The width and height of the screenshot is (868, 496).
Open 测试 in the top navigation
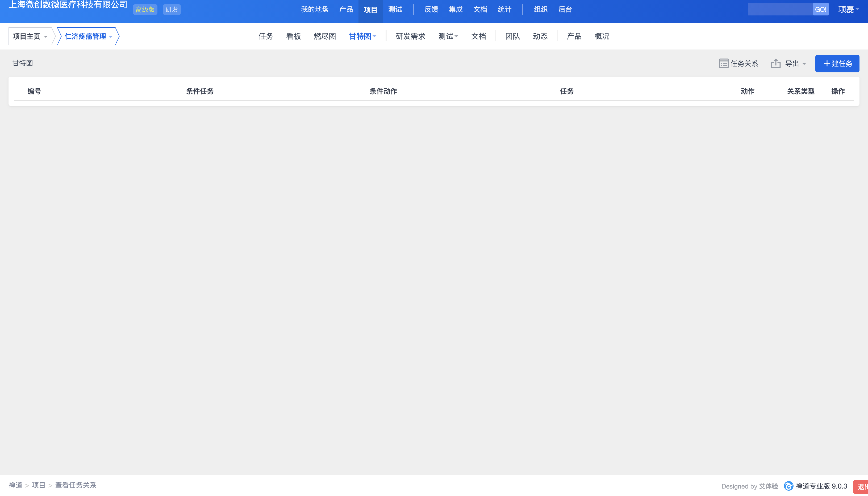pyautogui.click(x=395, y=10)
